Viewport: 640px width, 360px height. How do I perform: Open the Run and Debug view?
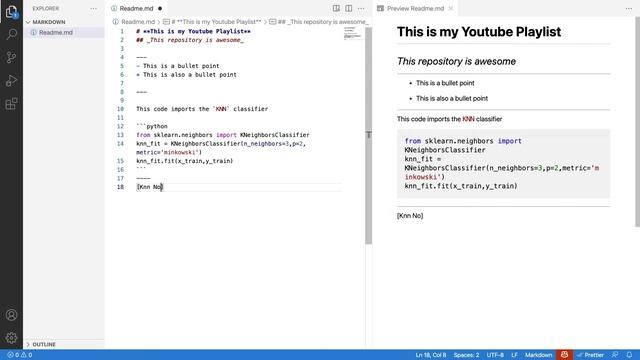coord(11,80)
